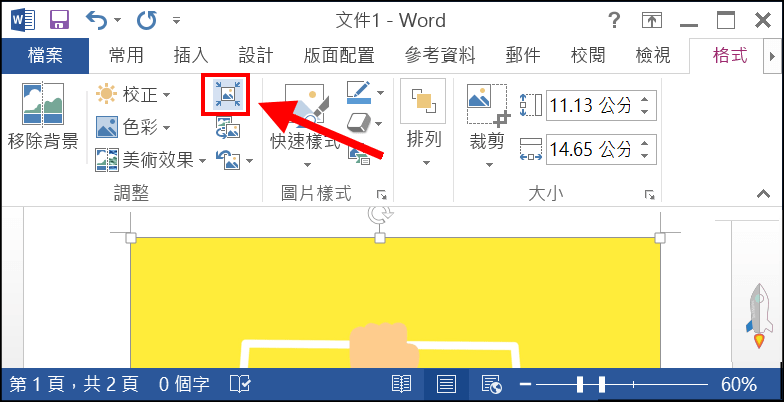
Task: Open 大小 size dialog launcher
Action: tap(649, 194)
